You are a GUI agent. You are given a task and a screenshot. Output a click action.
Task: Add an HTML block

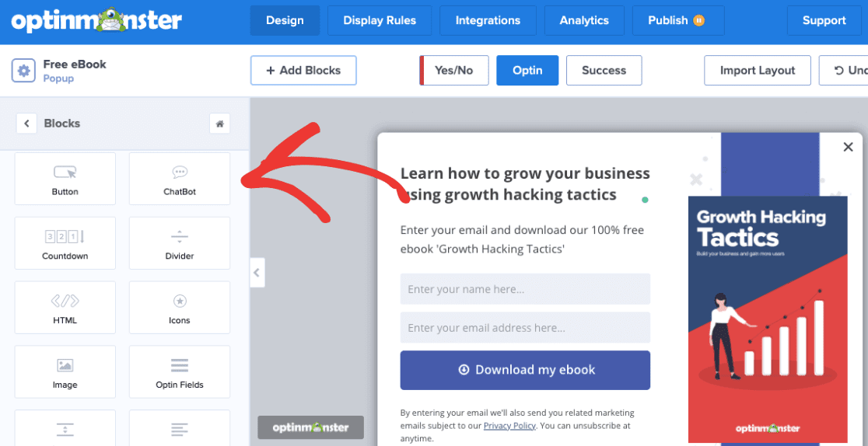pyautogui.click(x=65, y=308)
